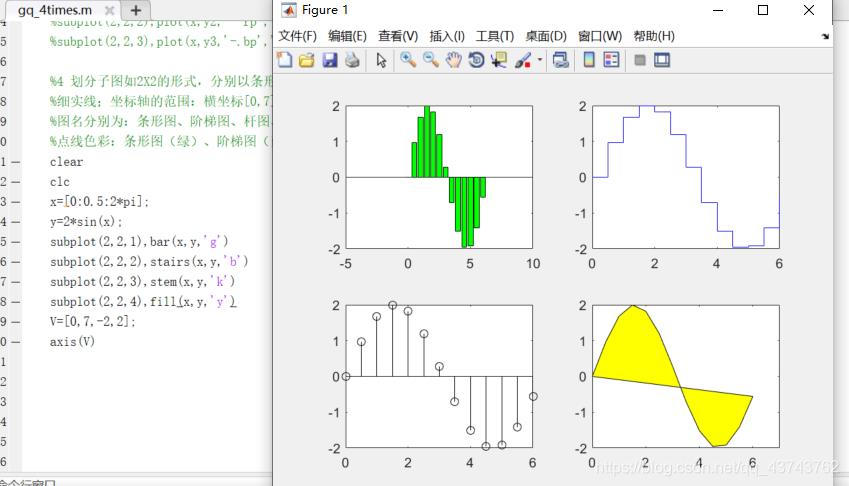Add a new editor tab with the plus button

pyautogui.click(x=136, y=10)
